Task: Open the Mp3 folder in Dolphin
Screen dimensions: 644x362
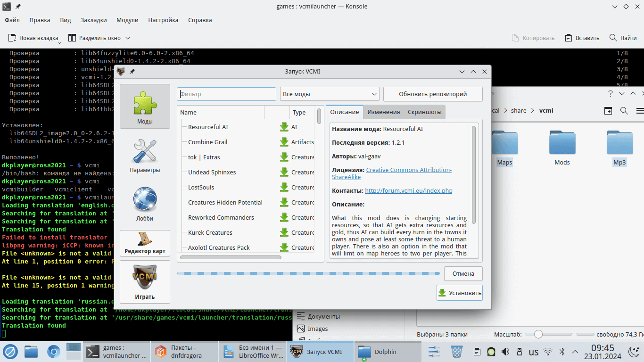Action: (x=619, y=148)
